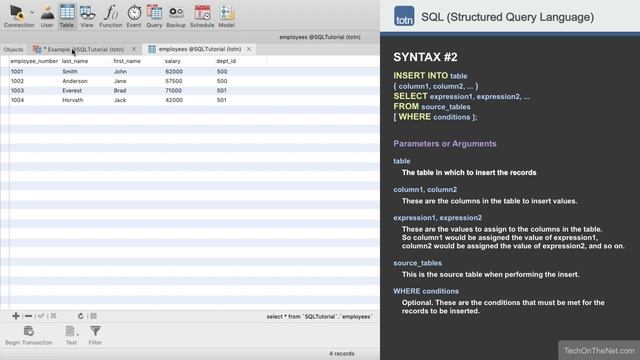This screenshot has width=640, height=360.
Task: Discard changes with the X icon
Action: tap(53, 316)
